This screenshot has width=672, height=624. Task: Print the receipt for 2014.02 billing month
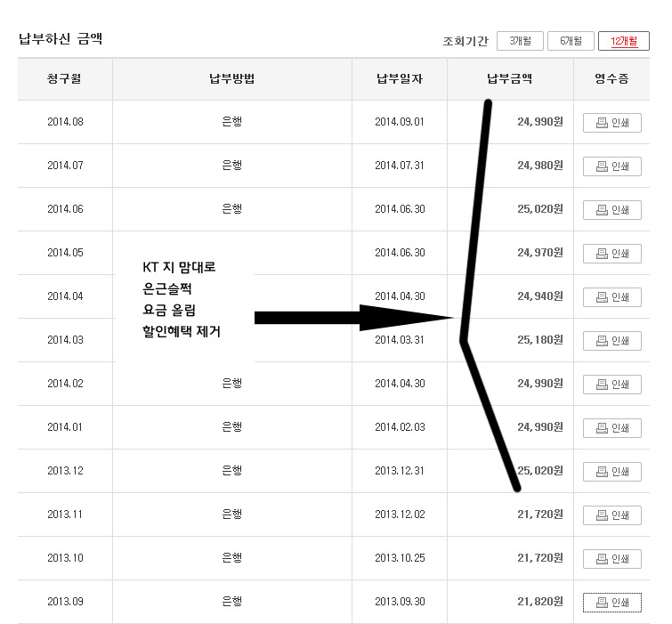(x=611, y=385)
